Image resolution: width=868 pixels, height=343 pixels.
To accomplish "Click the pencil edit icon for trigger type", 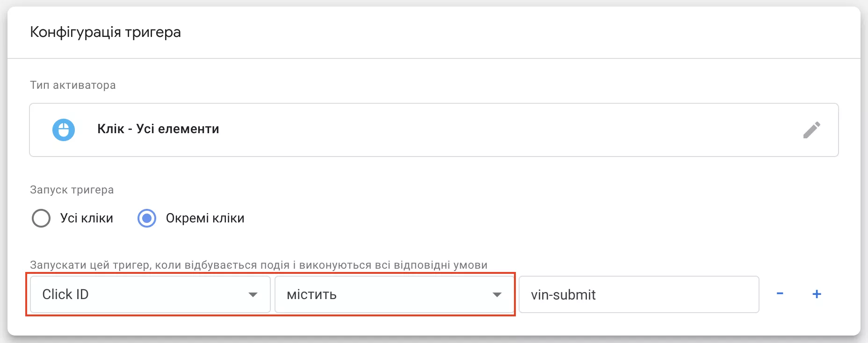I will click(812, 130).
